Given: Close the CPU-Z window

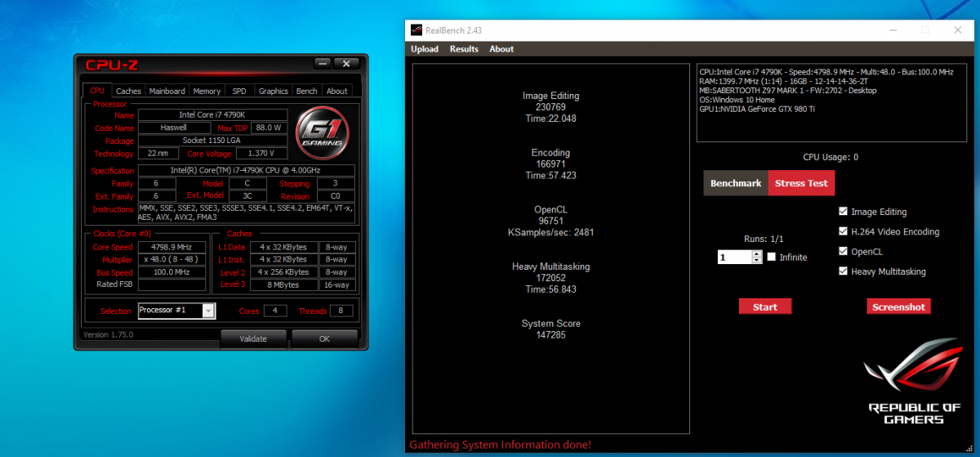Looking at the screenshot, I should pos(346,63).
